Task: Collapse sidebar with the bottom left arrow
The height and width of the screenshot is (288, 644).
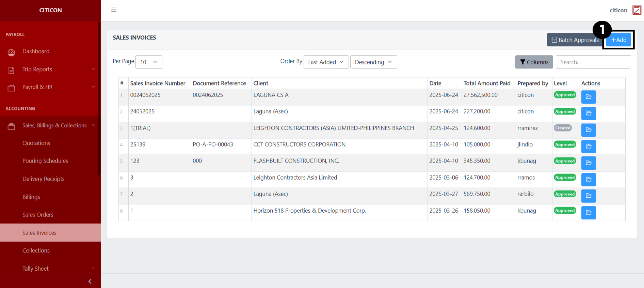Action: point(90,281)
